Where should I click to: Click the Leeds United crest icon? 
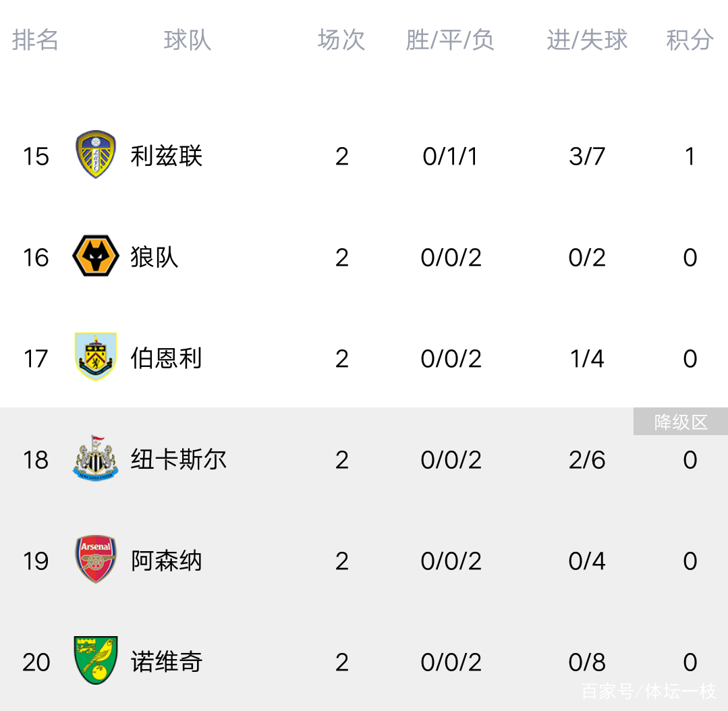point(96,154)
